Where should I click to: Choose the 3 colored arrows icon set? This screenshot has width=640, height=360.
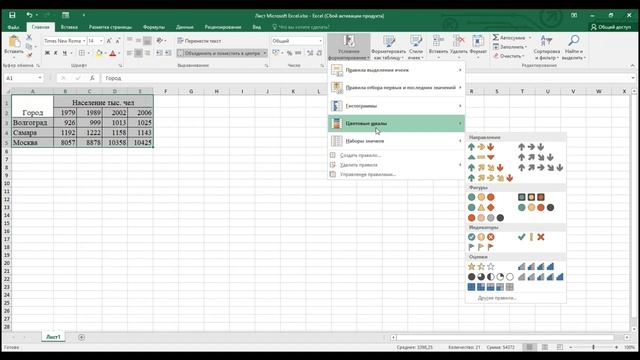[x=481, y=147]
